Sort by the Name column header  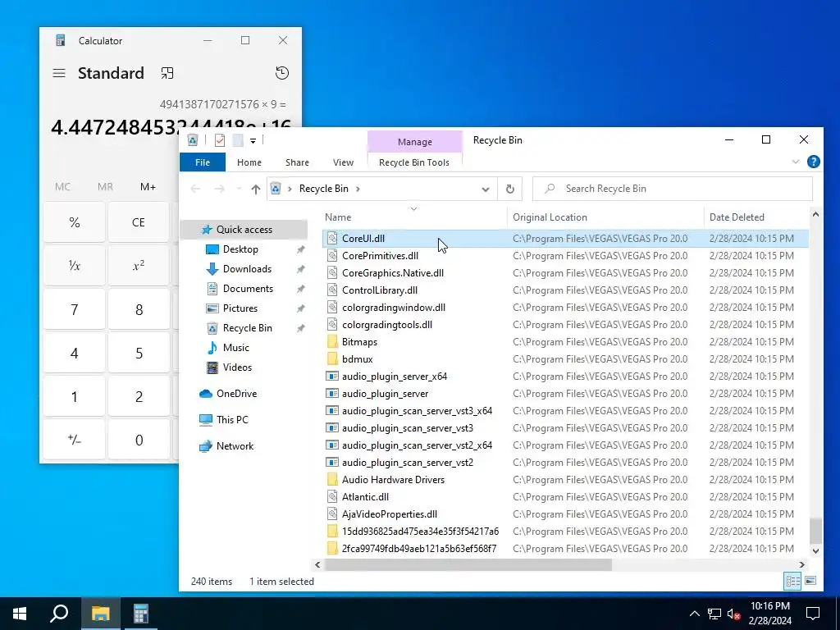(414, 217)
